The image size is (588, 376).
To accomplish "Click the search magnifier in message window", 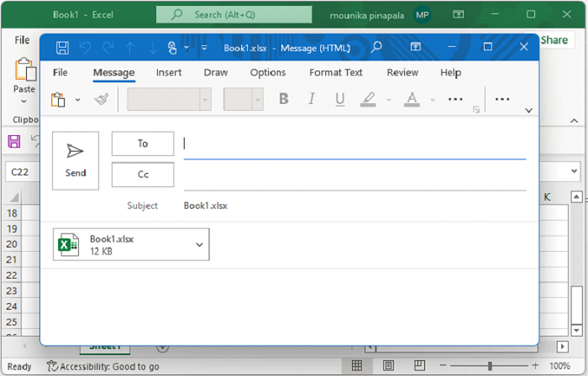I will click(376, 47).
